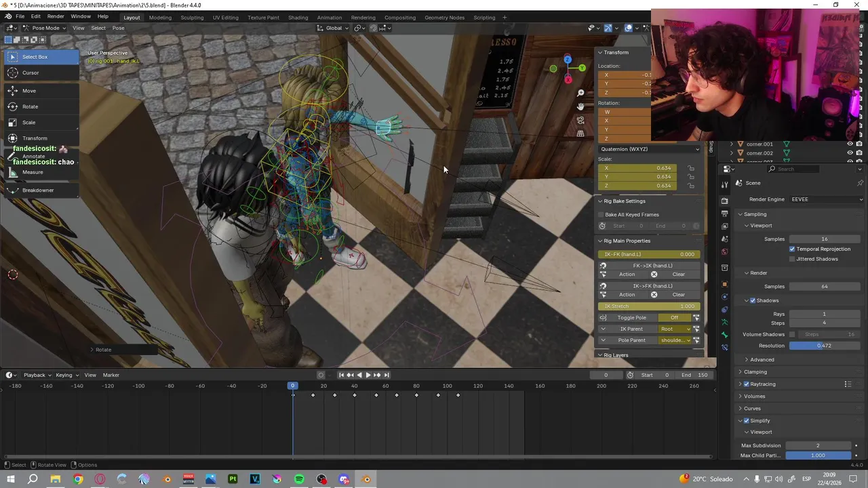
Task: Toggle the Simplify checkbox
Action: click(x=747, y=421)
